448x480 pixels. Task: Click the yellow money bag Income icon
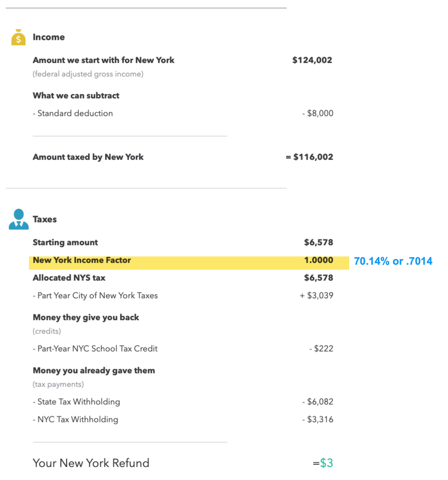[x=18, y=37]
